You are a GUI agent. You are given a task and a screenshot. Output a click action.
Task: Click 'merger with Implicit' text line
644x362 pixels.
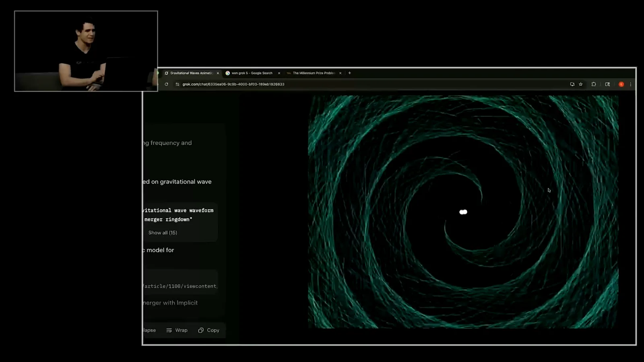(x=170, y=303)
